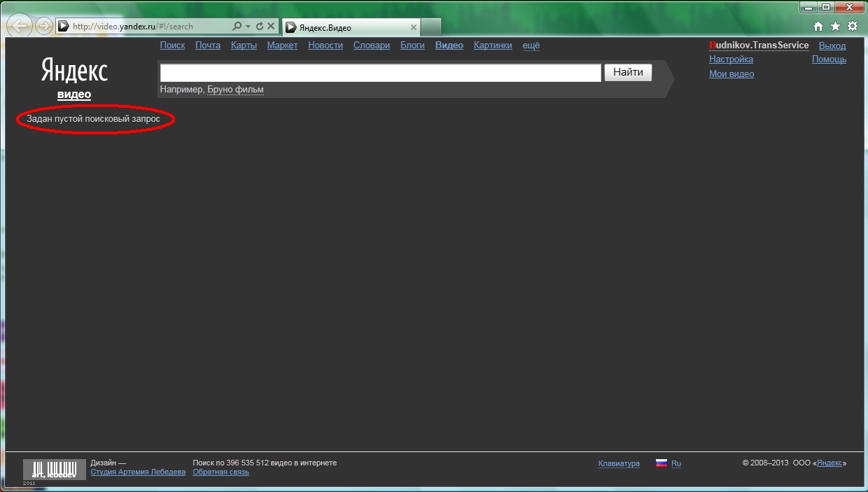Open Favorites with the star icon

(x=835, y=27)
